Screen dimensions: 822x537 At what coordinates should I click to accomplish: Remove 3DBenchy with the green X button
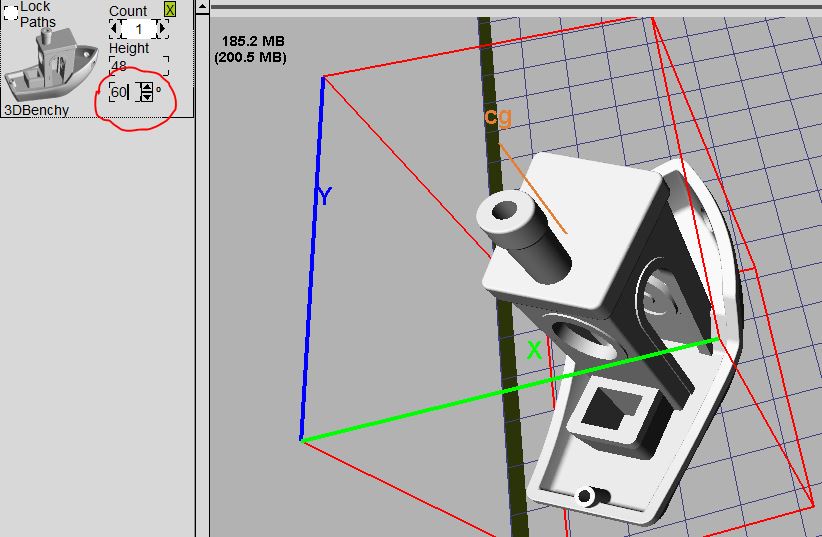(x=169, y=9)
